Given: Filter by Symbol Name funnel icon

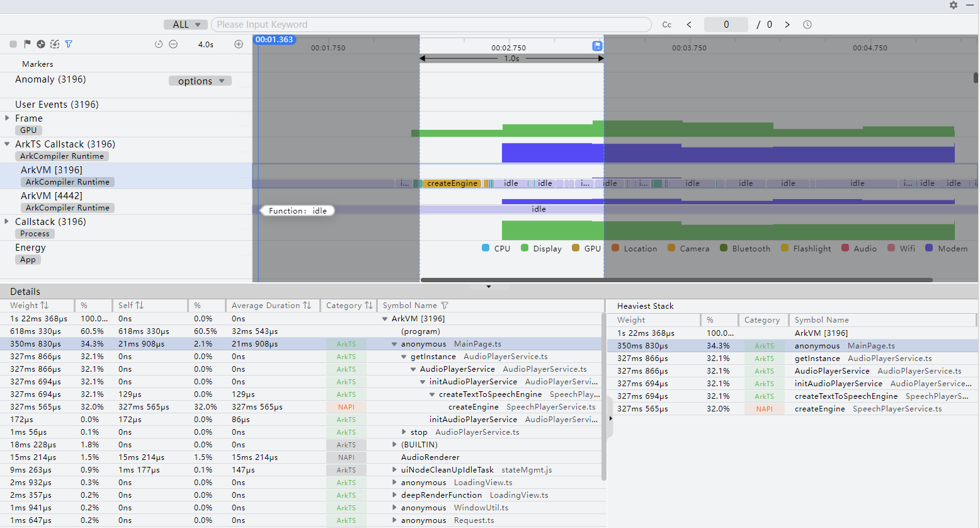Looking at the screenshot, I should click(445, 306).
